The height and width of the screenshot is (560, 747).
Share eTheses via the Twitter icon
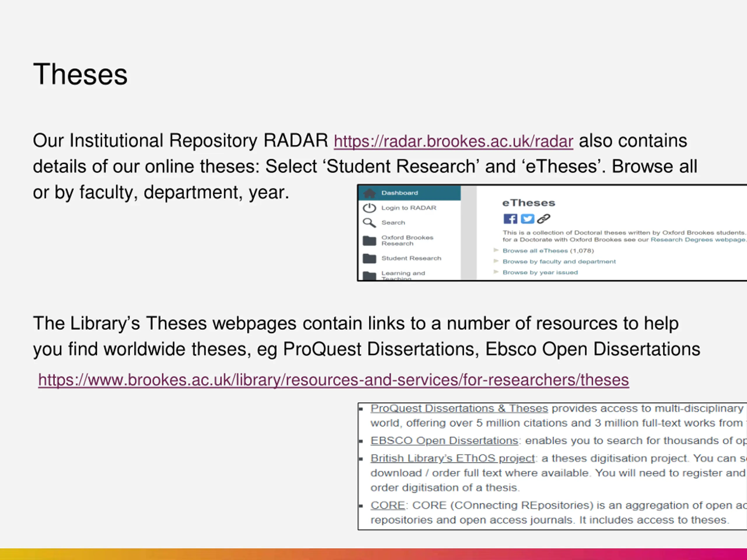527,219
